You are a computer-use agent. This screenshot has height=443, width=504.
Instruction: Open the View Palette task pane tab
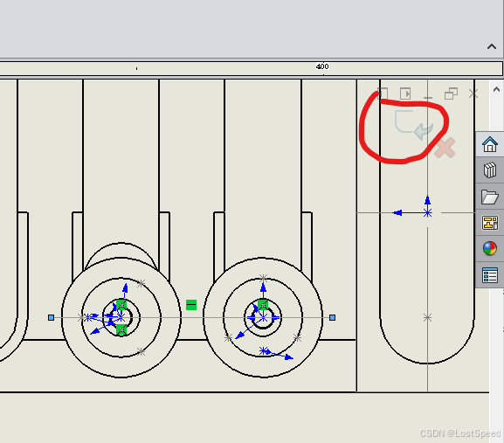(x=490, y=223)
